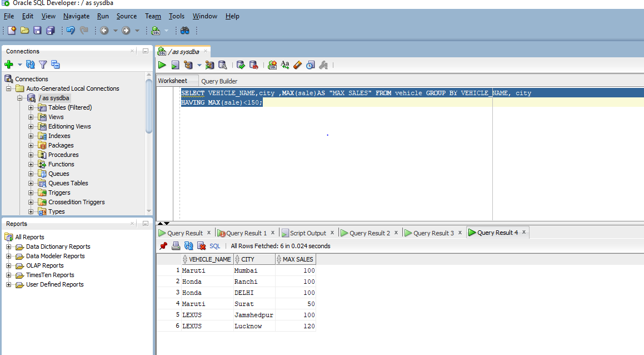The width and height of the screenshot is (644, 355).
Task: Click the SQL link in results toolbar
Action: pyautogui.click(x=214, y=246)
